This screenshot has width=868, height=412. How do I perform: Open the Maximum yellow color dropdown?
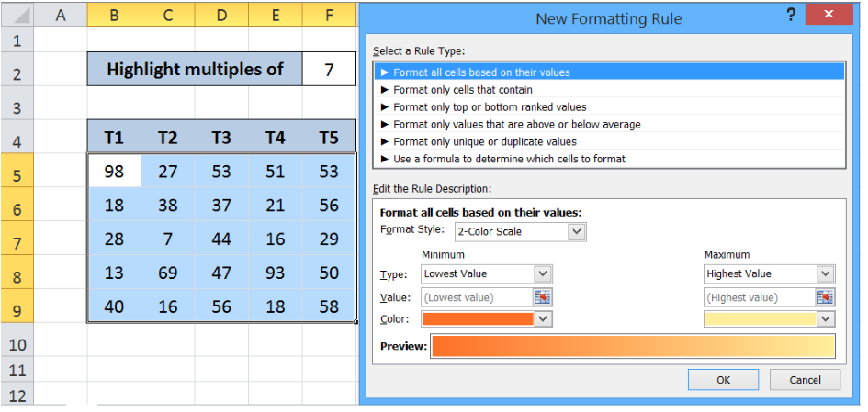point(826,319)
